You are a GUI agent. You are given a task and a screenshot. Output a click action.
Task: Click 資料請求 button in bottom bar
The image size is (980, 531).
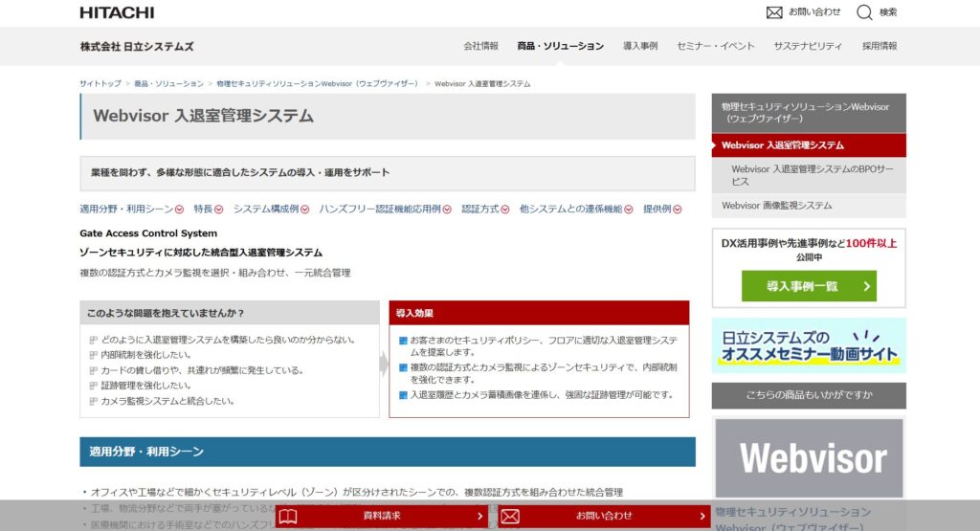click(381, 516)
